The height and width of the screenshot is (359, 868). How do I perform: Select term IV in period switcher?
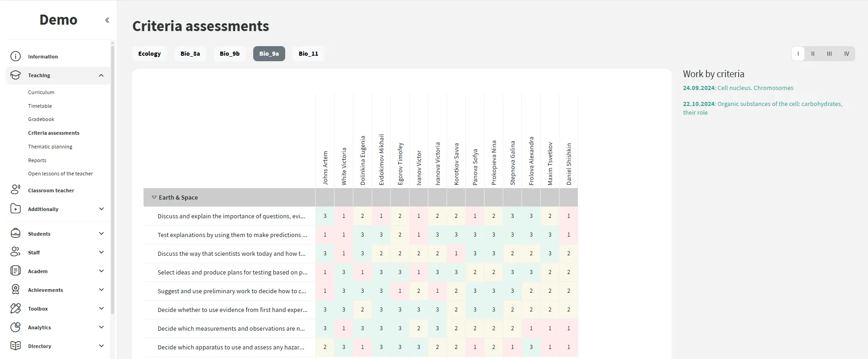pyautogui.click(x=847, y=54)
